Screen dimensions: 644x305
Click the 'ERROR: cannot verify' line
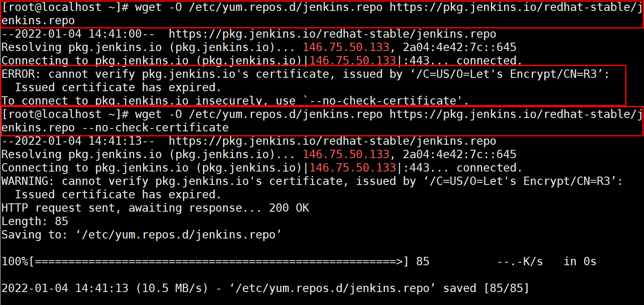[x=306, y=74]
